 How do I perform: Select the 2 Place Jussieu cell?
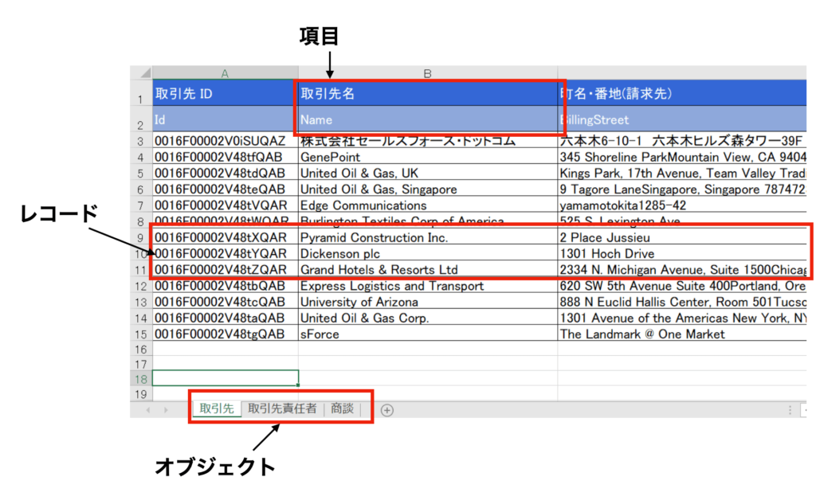(x=682, y=237)
